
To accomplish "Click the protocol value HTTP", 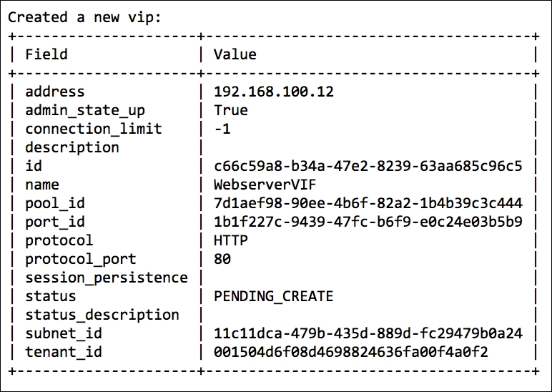I will 230,240.
